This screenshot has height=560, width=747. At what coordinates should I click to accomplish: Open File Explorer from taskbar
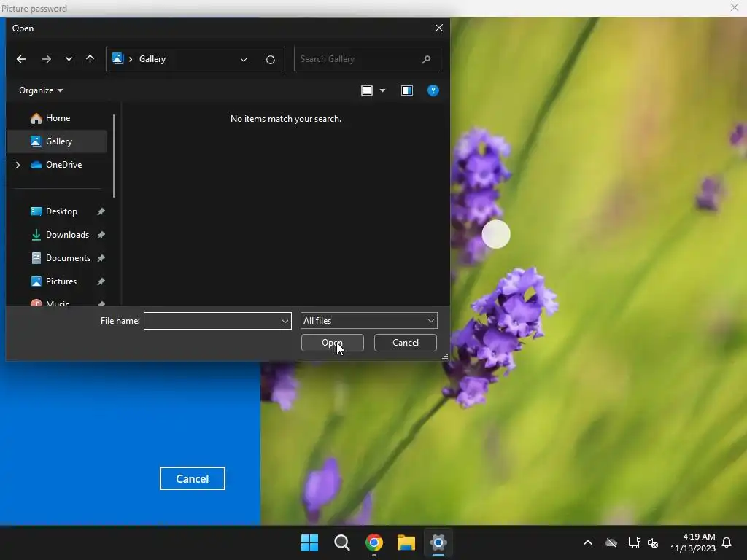tap(406, 542)
